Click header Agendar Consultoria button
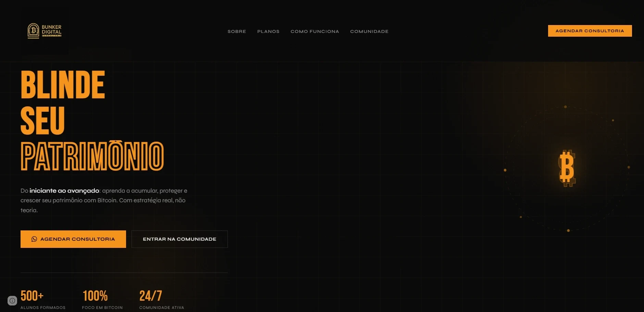 590,31
